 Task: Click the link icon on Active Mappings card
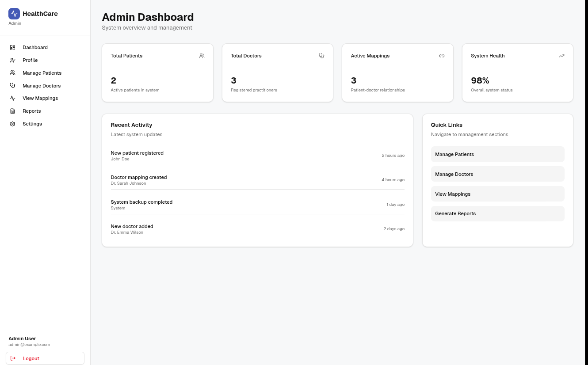(442, 56)
